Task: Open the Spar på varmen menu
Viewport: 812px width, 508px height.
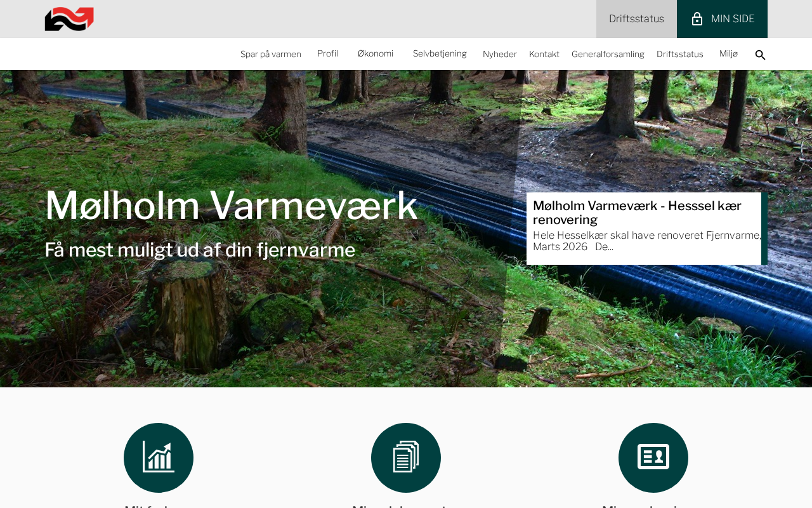Action: [271, 54]
